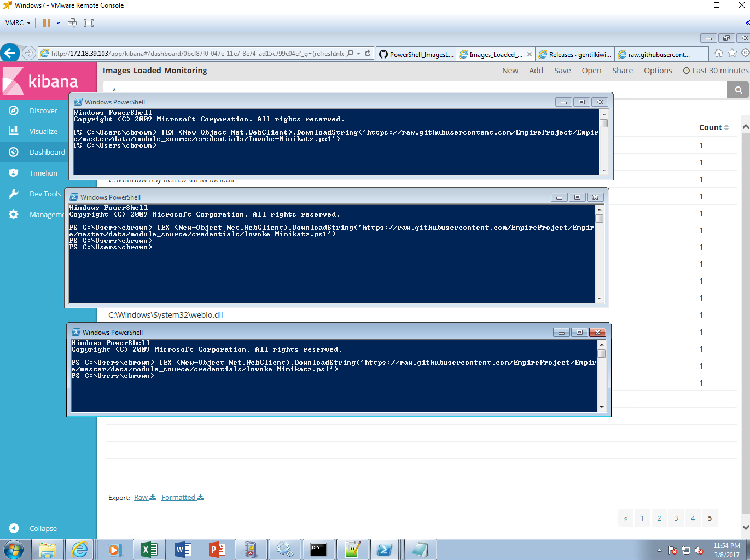750x560 pixels.
Task: Click the browser Forward arrow
Action: (x=29, y=53)
